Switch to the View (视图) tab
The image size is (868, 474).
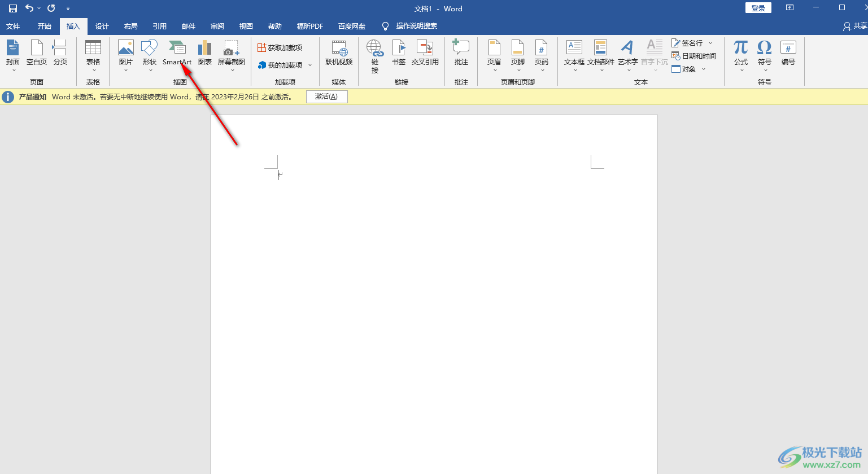pos(246,27)
